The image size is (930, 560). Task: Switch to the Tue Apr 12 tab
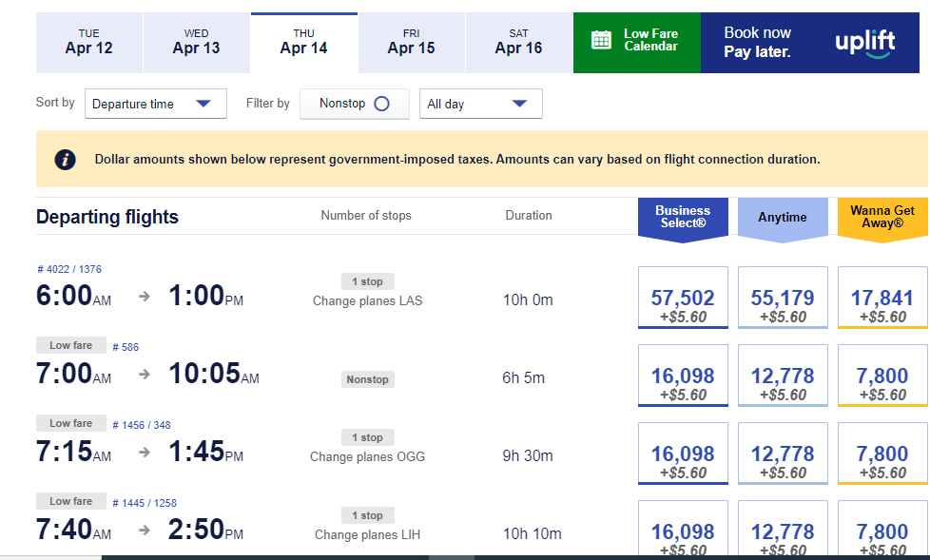pyautogui.click(x=89, y=43)
